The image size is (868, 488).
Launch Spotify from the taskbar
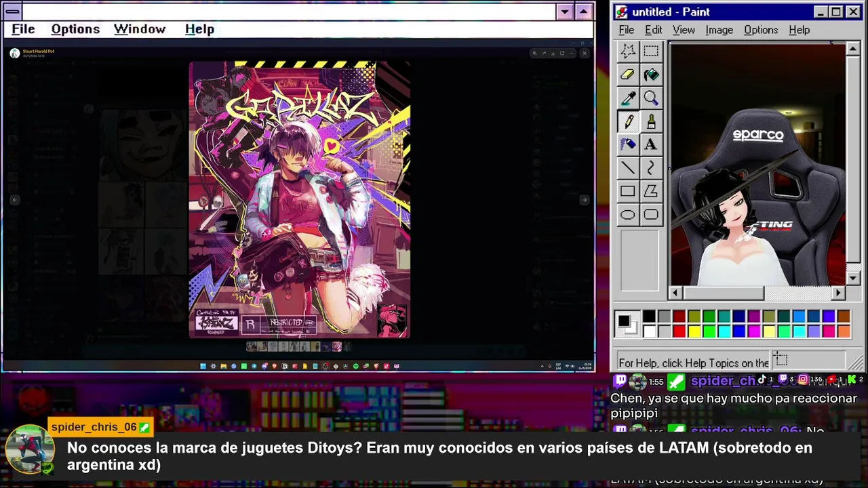coord(356,366)
